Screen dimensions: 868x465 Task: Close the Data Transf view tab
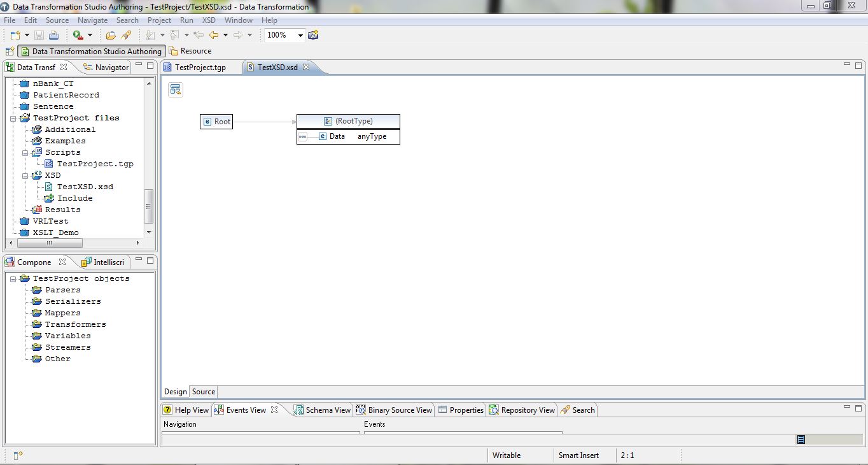point(63,67)
